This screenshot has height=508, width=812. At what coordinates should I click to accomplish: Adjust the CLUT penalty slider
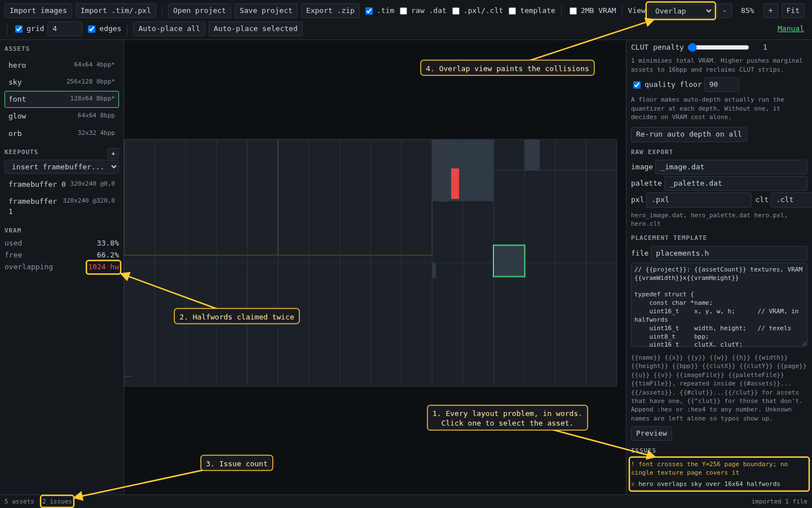[x=718, y=47]
